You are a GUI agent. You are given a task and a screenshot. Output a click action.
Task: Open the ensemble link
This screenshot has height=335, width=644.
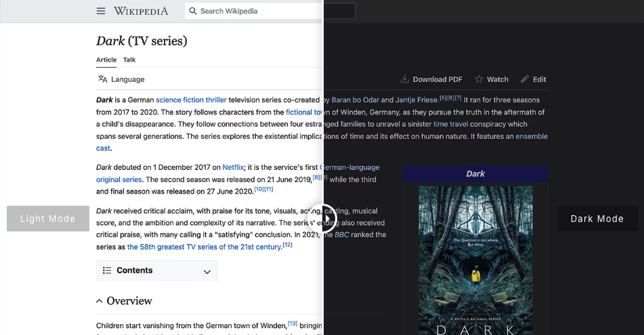pos(532,136)
